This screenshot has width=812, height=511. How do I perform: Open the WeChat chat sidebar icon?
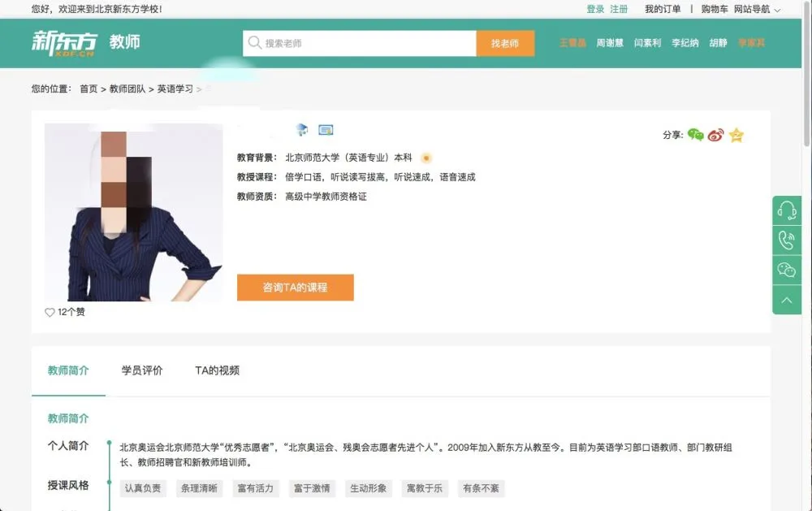point(786,269)
